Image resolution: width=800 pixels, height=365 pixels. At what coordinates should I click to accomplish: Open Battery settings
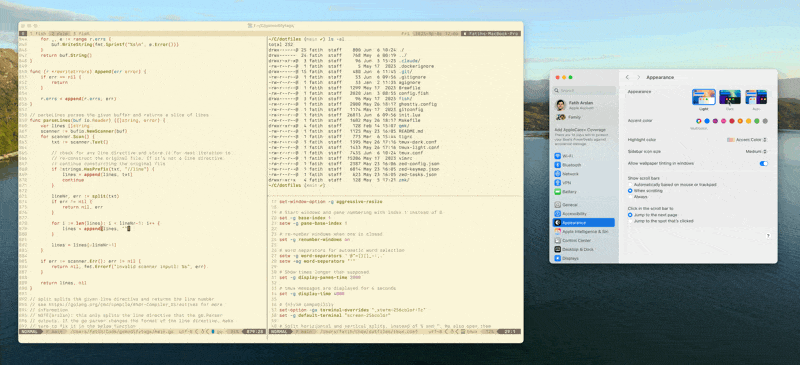pyautogui.click(x=584, y=191)
